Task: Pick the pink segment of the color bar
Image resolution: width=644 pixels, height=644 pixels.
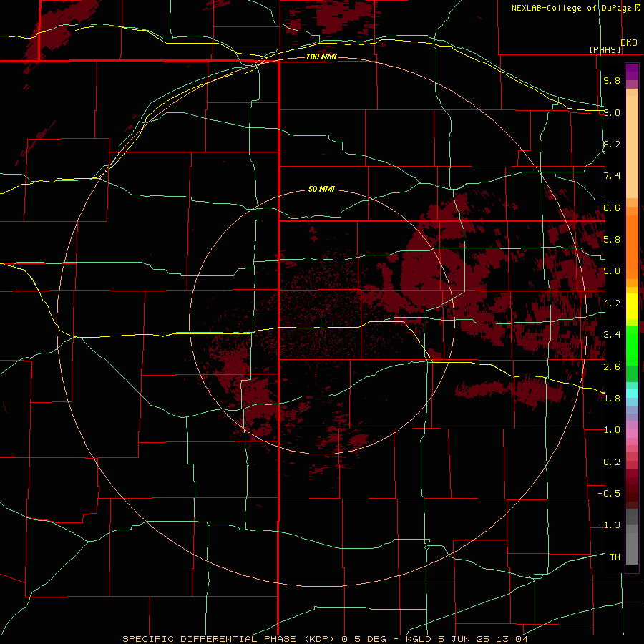Action: [x=632, y=434]
